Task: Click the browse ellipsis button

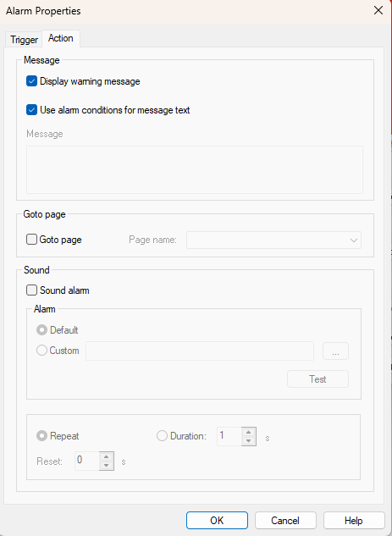Action: tap(335, 351)
